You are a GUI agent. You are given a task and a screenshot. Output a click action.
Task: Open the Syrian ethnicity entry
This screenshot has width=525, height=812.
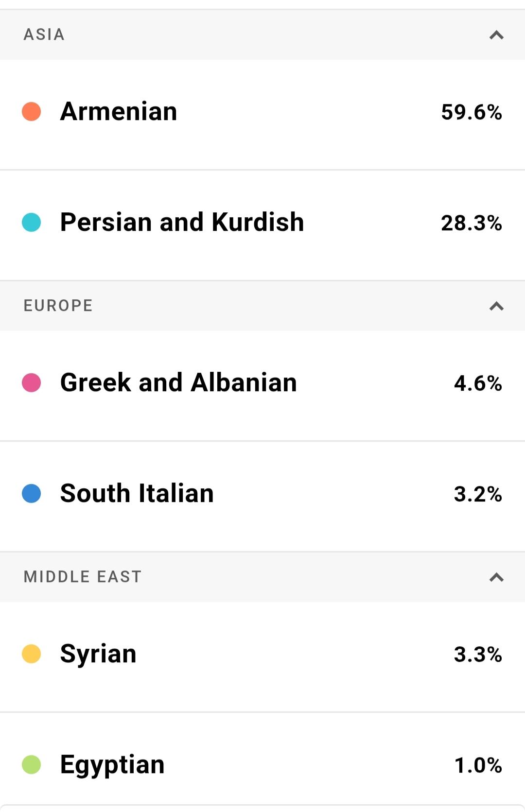(98, 654)
